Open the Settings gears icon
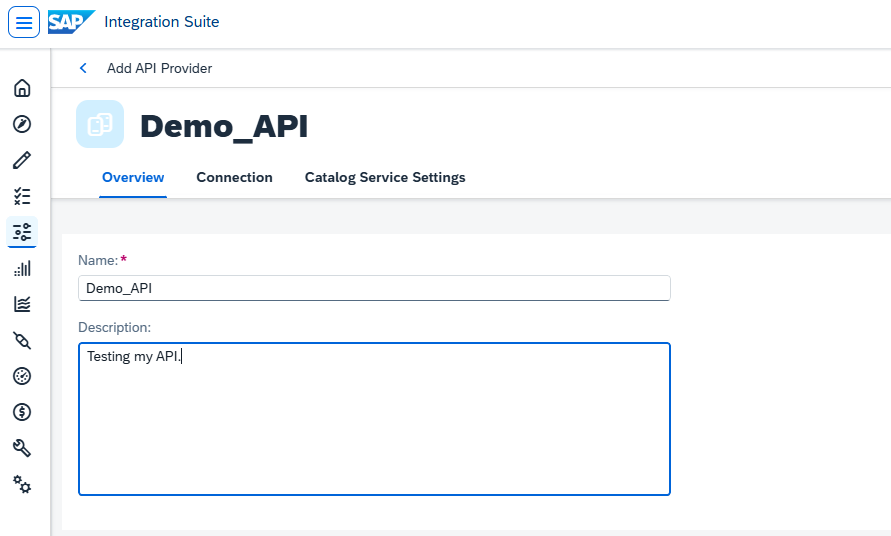The height and width of the screenshot is (536, 891). 22,484
